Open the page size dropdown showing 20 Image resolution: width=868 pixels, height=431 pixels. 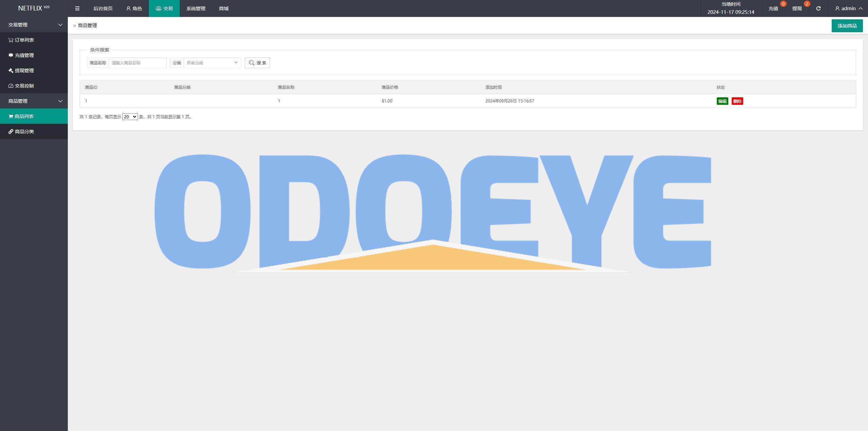click(130, 117)
